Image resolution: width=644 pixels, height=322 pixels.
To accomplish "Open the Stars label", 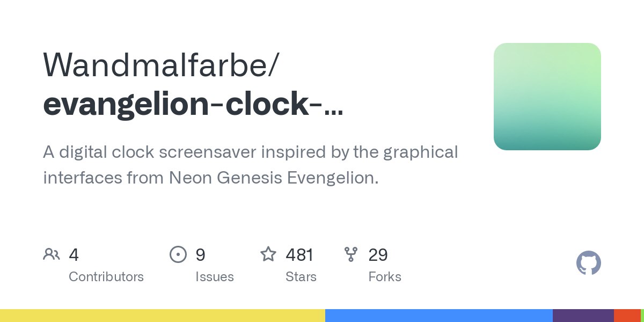I will 301,277.
